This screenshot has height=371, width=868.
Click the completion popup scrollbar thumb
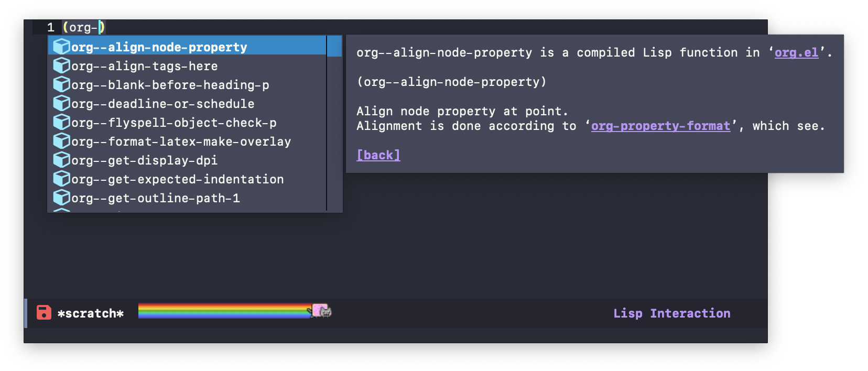[334, 46]
